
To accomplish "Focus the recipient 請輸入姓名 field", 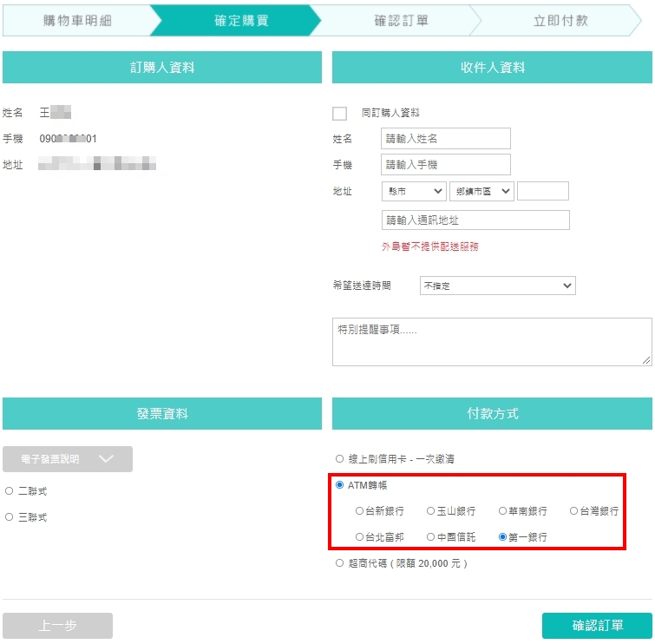I will tap(445, 138).
